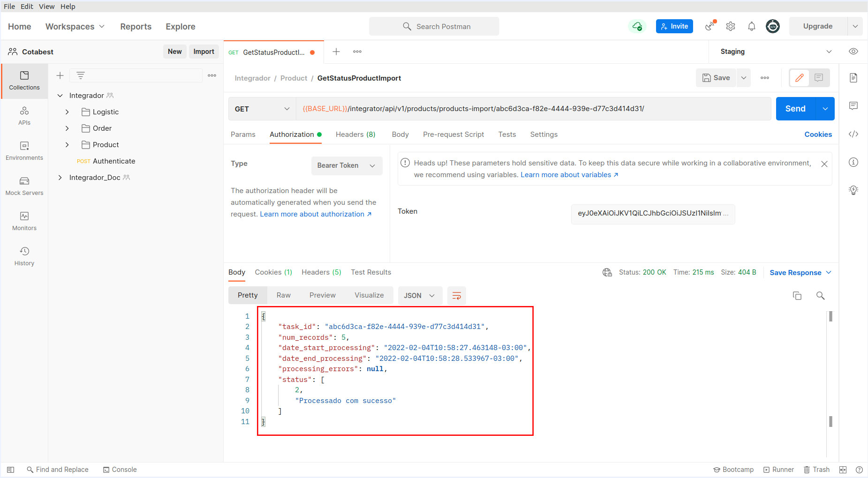
Task: Open the Mock Servers sidebar panel
Action: 24,186
